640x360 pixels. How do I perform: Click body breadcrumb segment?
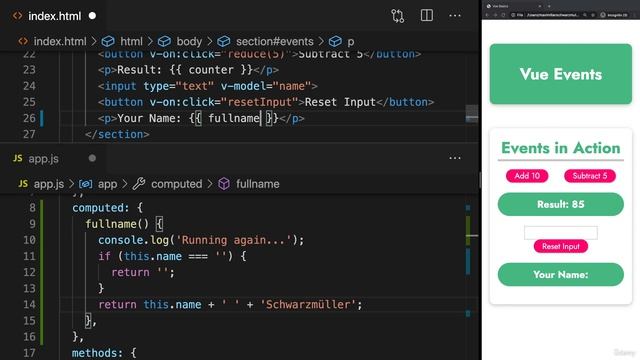point(189,41)
